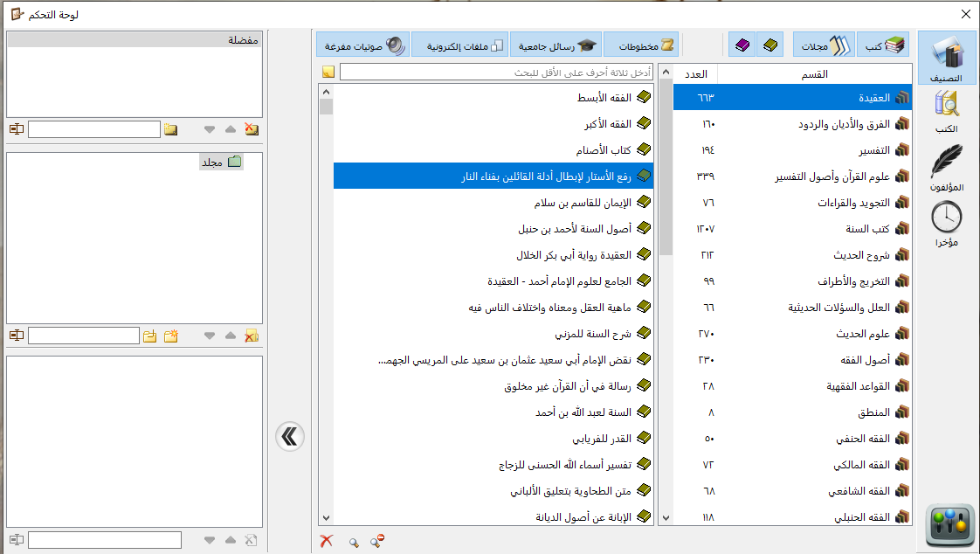Click the yellow note icon beside the search box
980x554 pixels.
tap(328, 72)
